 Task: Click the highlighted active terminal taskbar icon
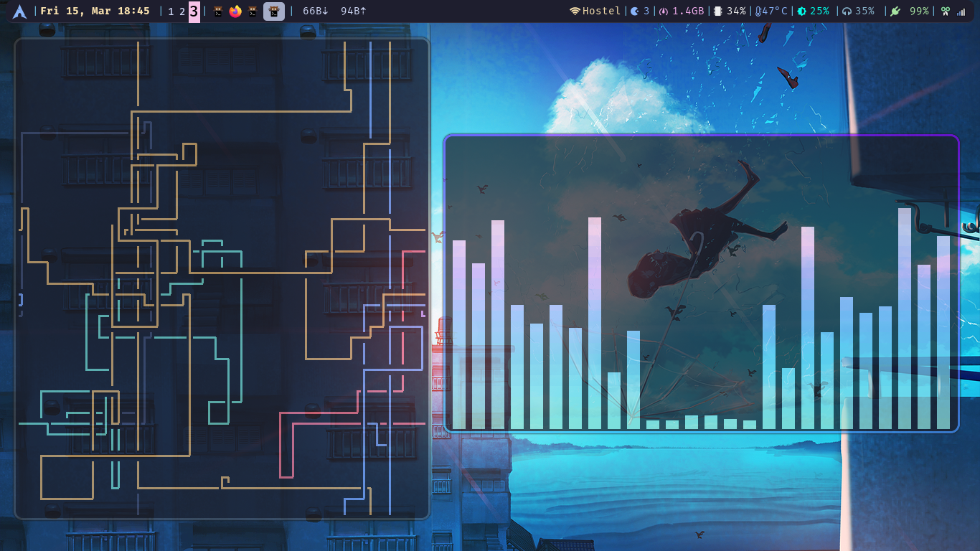coord(274,11)
